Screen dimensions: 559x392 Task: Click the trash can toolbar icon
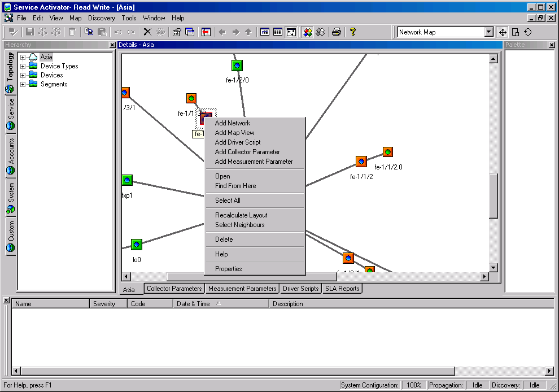coord(72,32)
